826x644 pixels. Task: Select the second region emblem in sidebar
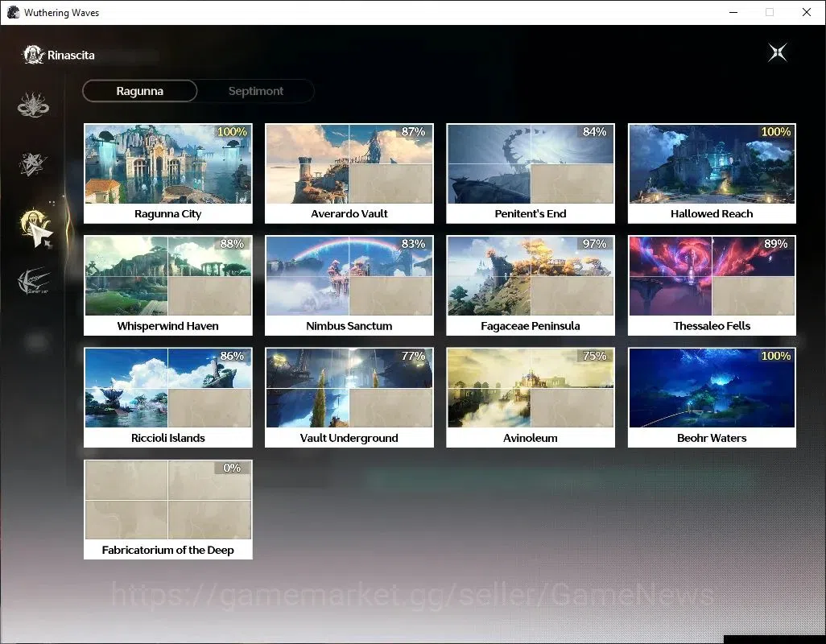tap(33, 163)
